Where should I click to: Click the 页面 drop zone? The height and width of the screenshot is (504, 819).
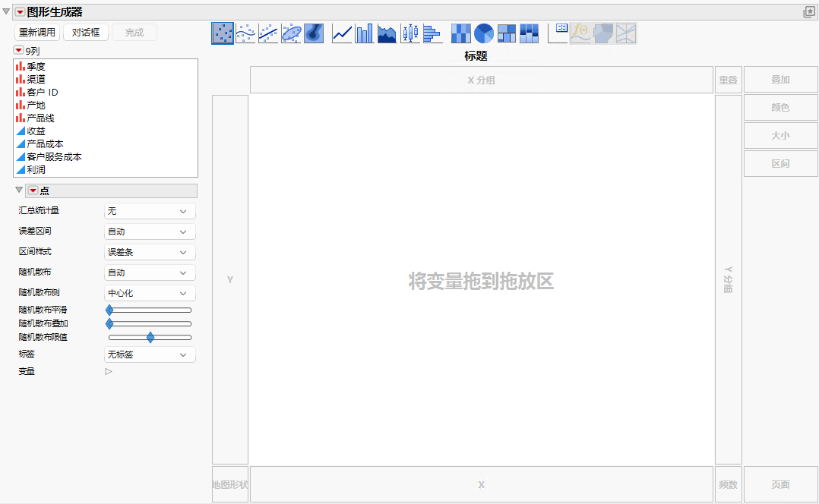click(781, 485)
